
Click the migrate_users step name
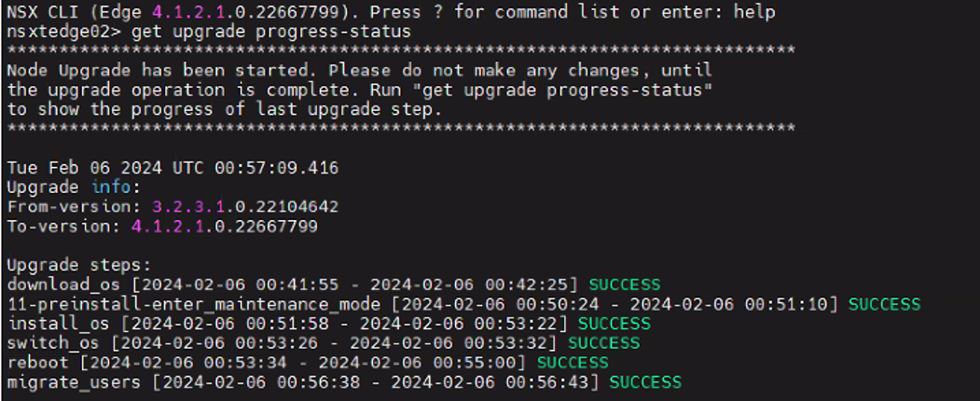click(x=69, y=382)
